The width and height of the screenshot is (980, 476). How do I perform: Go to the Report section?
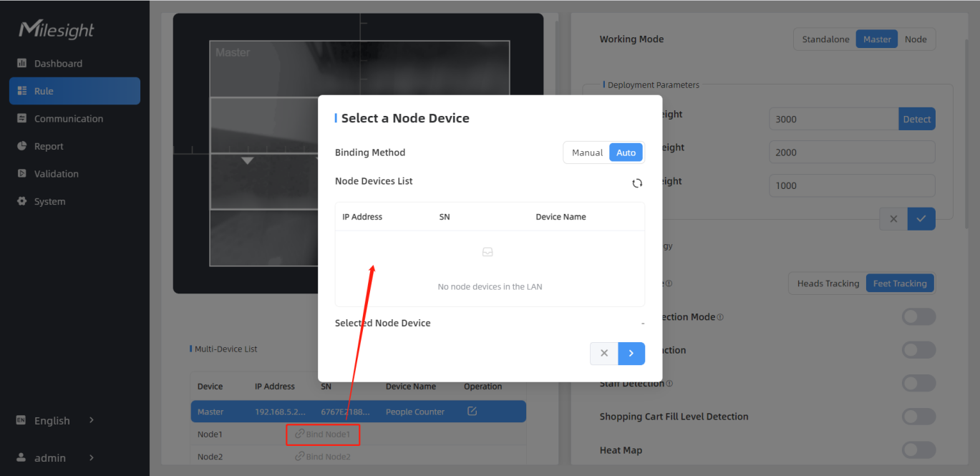point(49,147)
